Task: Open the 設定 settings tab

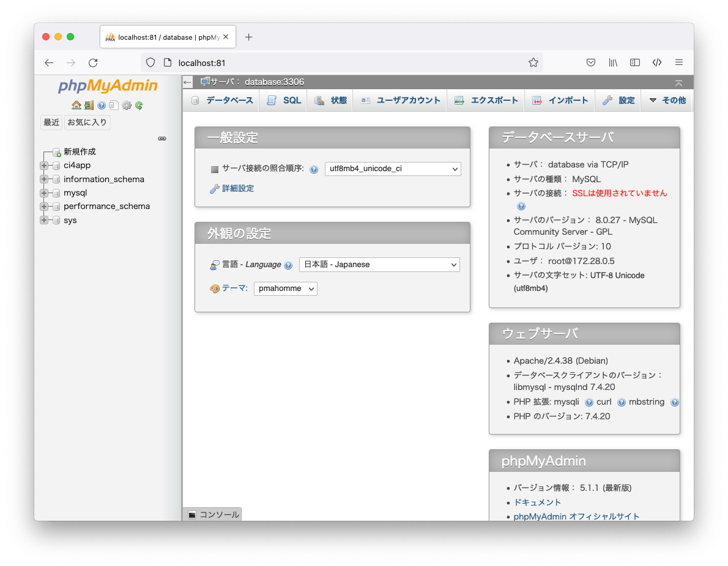Action: 618,100
